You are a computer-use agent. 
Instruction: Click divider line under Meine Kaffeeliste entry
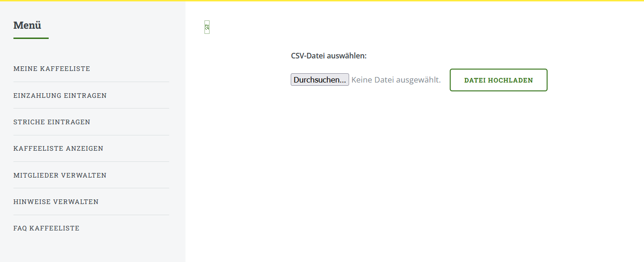coord(91,82)
